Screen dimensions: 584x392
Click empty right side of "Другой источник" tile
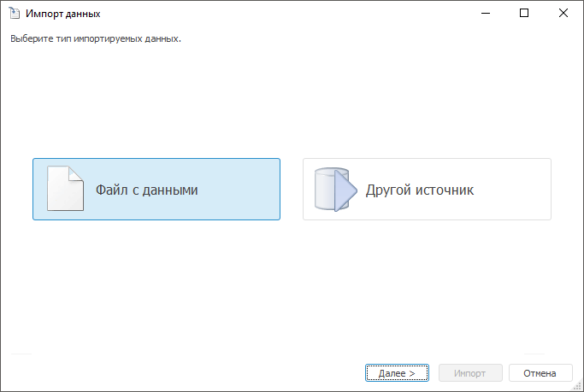coord(517,190)
